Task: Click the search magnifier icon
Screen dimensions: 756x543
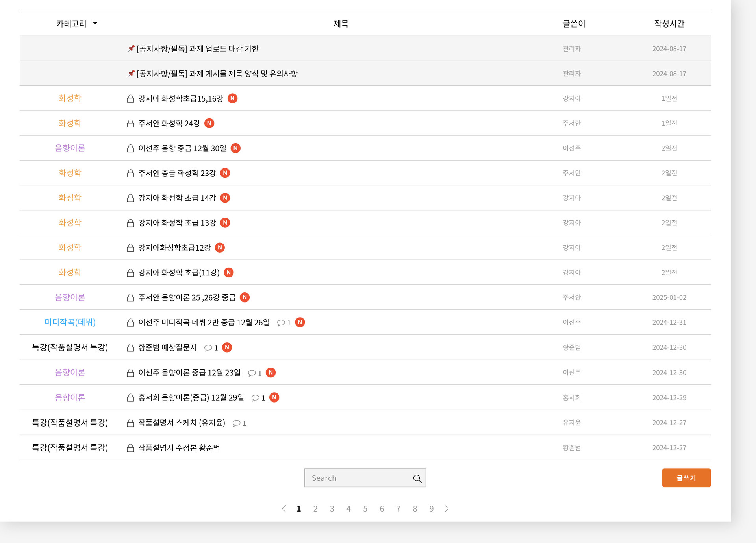Action: (x=417, y=478)
